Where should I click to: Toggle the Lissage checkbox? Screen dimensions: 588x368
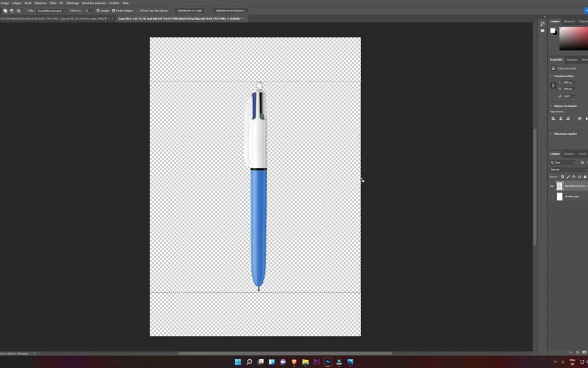coord(98,10)
